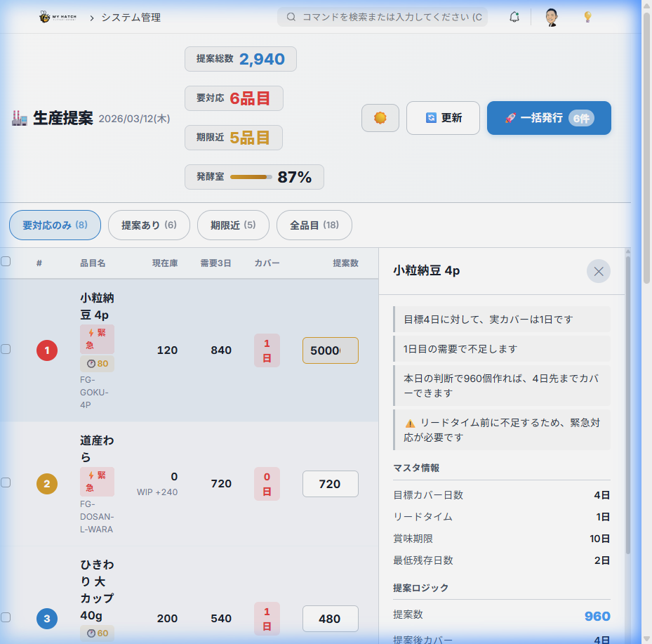Click the red number 1 rank badge
The width and height of the screenshot is (652, 644).
point(47,350)
